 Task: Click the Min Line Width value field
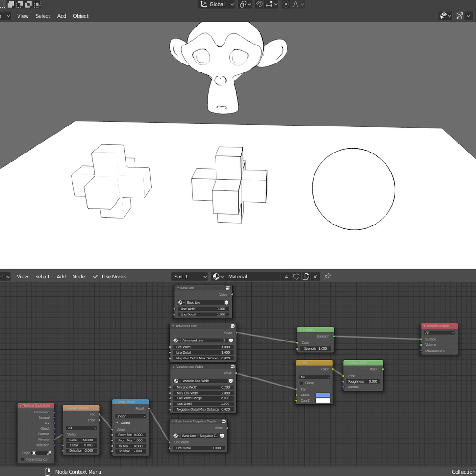203,387
